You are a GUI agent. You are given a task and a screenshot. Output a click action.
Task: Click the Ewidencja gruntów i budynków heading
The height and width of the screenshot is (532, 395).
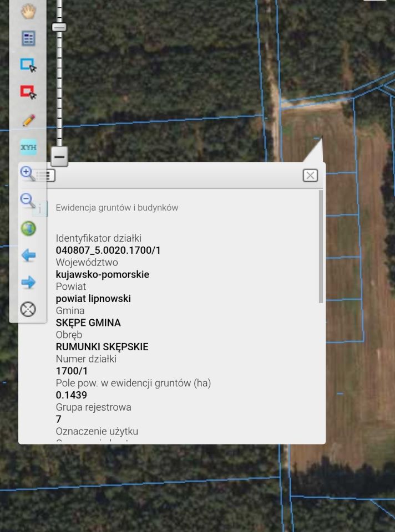(117, 208)
